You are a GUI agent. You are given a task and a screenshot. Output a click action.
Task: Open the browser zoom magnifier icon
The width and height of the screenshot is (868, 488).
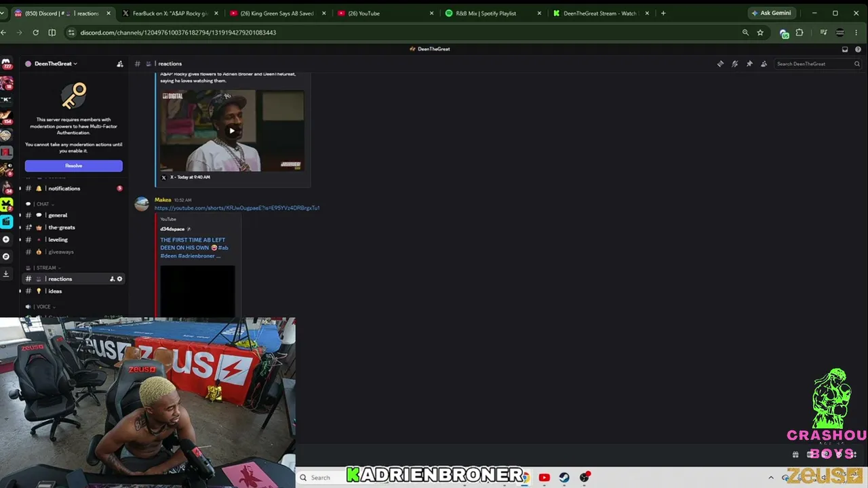[x=745, y=33]
